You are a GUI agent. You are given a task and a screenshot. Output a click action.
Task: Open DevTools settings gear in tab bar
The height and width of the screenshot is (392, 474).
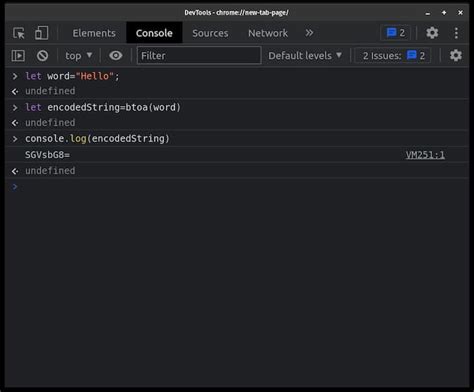(432, 33)
